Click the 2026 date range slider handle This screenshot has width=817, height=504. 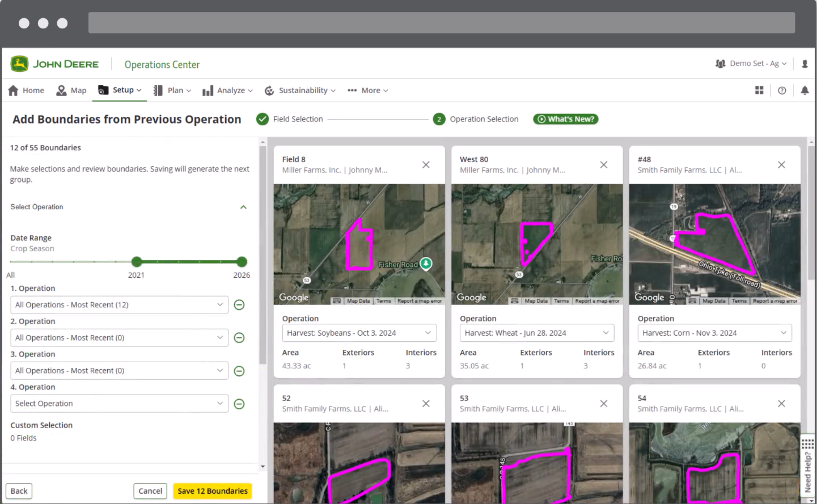(242, 262)
